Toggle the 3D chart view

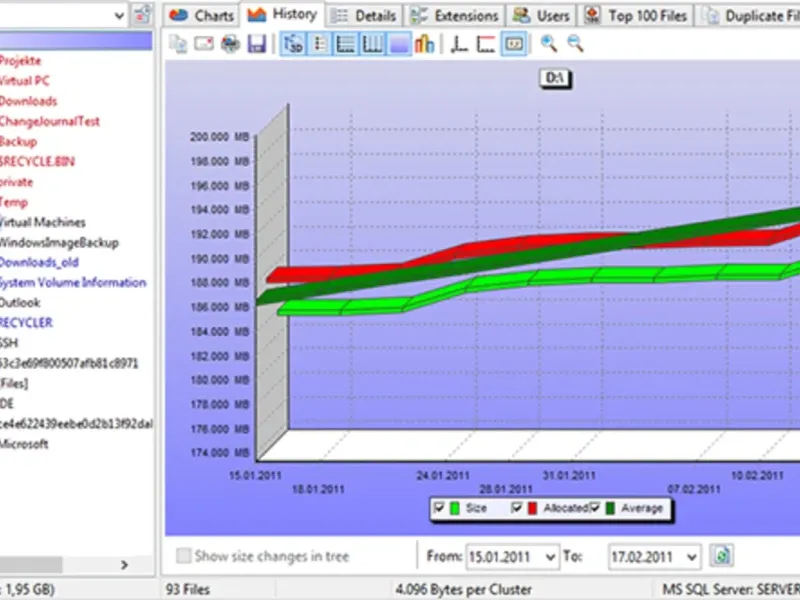[293, 44]
